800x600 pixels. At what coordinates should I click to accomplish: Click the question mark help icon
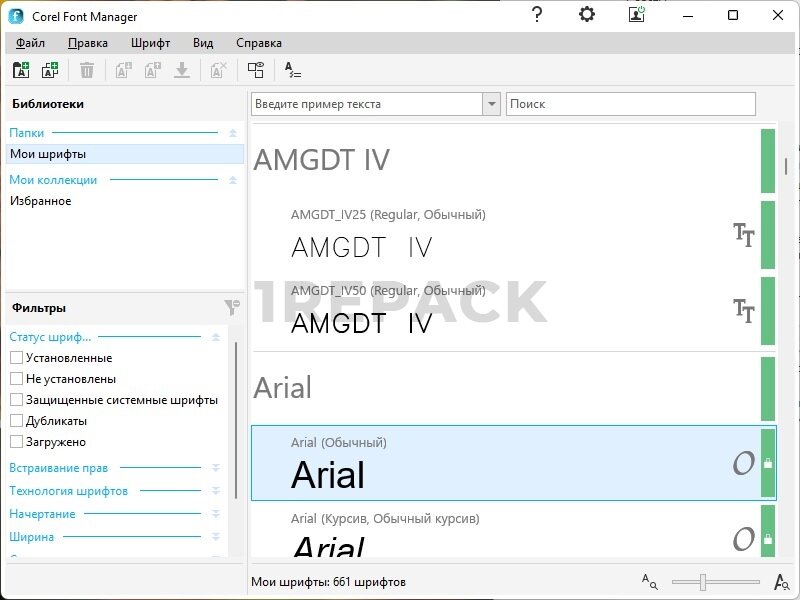pyautogui.click(x=537, y=15)
